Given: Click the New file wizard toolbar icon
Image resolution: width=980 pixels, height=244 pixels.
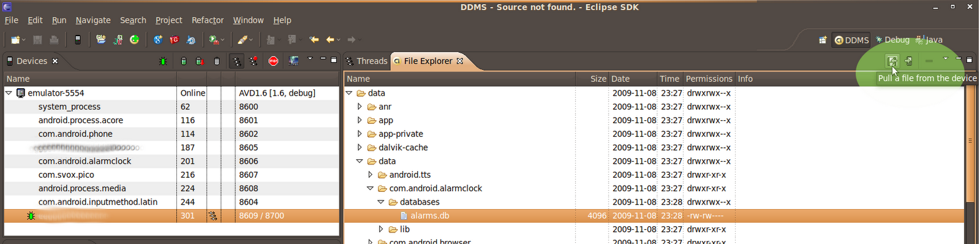Looking at the screenshot, I should coord(15,40).
